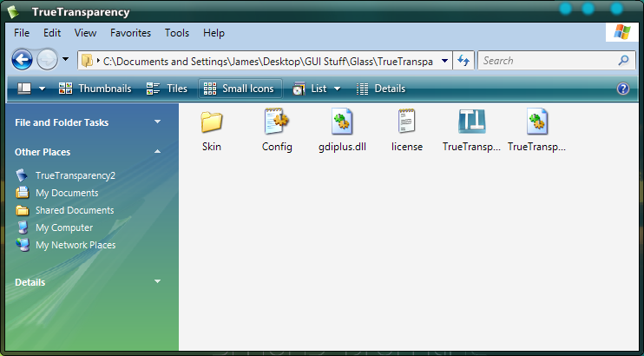
Task: Select the Skin folder icon
Action: (212, 122)
